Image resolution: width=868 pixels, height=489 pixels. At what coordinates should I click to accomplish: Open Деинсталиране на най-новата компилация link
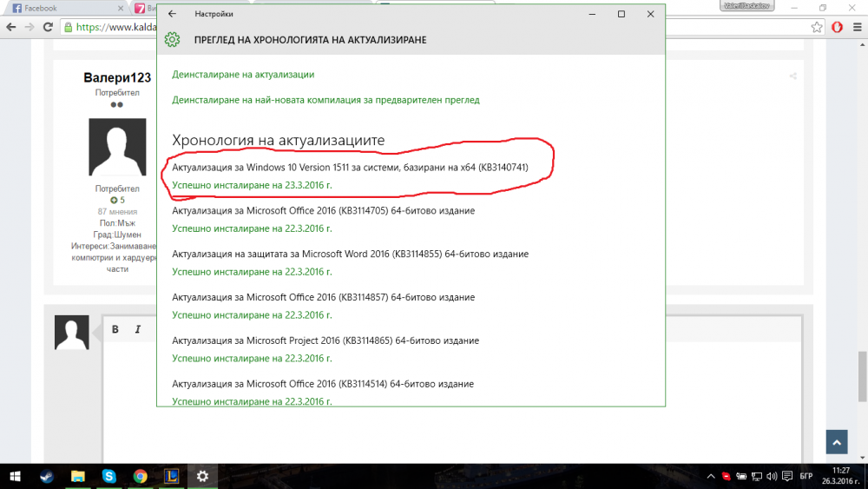(x=325, y=100)
